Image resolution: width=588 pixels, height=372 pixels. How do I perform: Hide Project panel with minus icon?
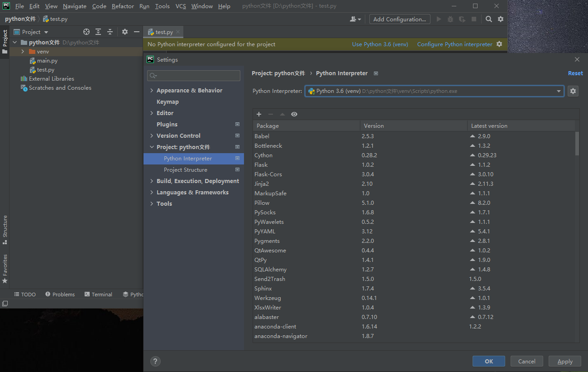click(137, 32)
